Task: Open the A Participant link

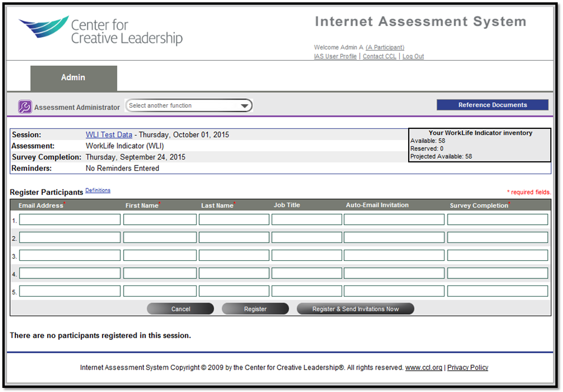Action: tap(385, 48)
